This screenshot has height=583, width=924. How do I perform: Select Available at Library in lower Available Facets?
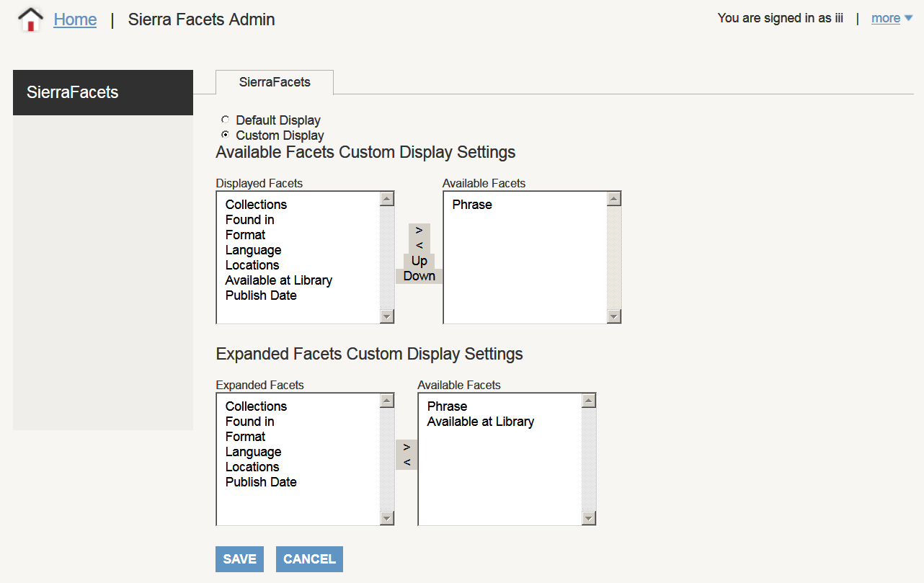click(481, 422)
